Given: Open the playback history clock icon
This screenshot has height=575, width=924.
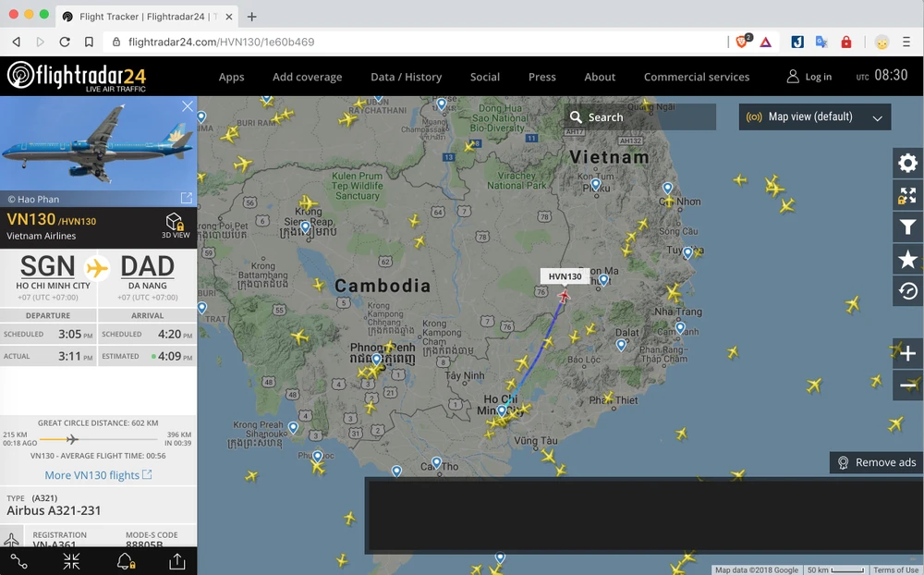Looking at the screenshot, I should point(907,291).
